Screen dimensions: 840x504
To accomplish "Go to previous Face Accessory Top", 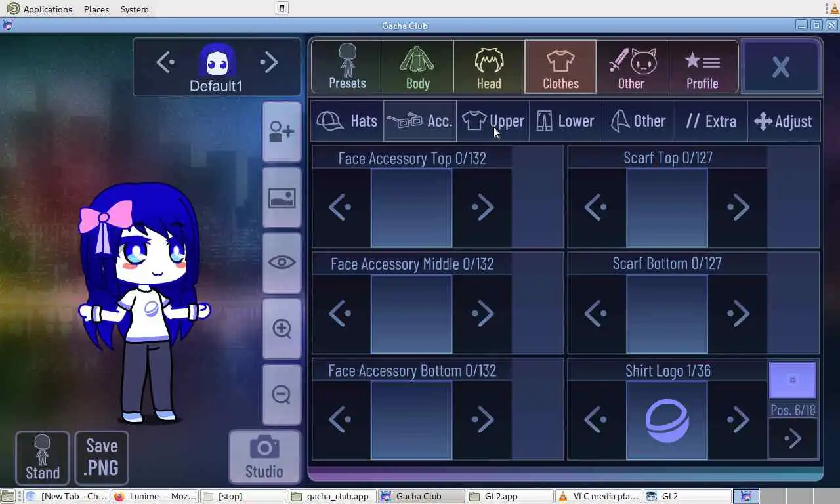I will pos(341,207).
